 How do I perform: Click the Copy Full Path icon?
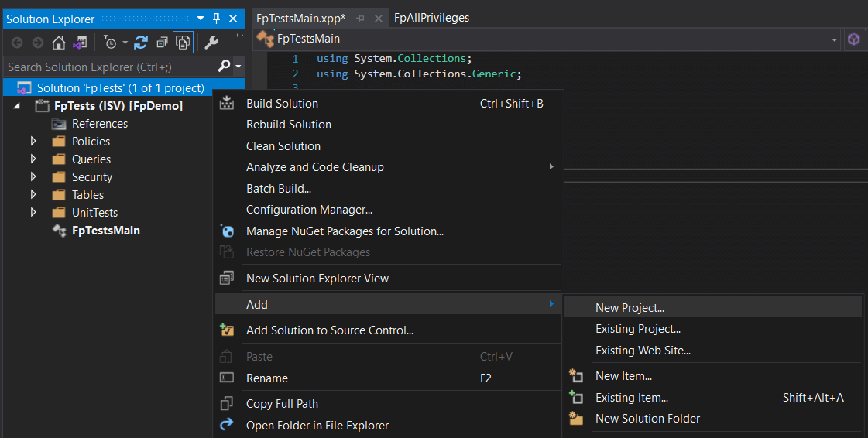(226, 404)
